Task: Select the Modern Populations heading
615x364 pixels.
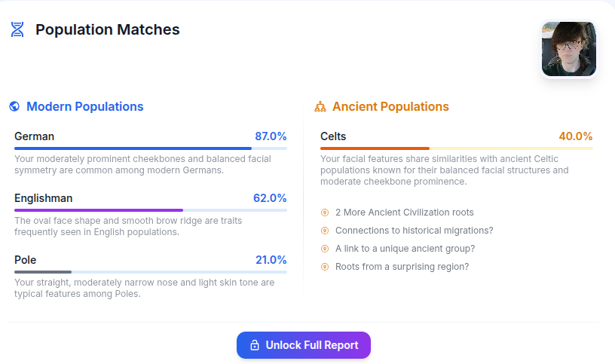Action: (84, 107)
